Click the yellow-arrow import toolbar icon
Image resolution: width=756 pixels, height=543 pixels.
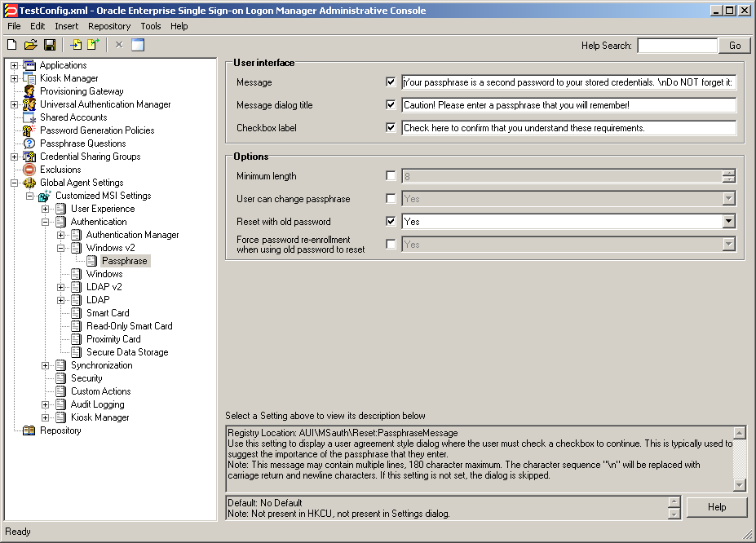(x=76, y=45)
